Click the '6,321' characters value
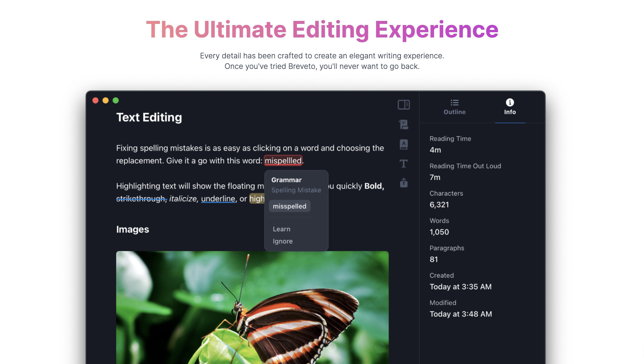 point(439,205)
